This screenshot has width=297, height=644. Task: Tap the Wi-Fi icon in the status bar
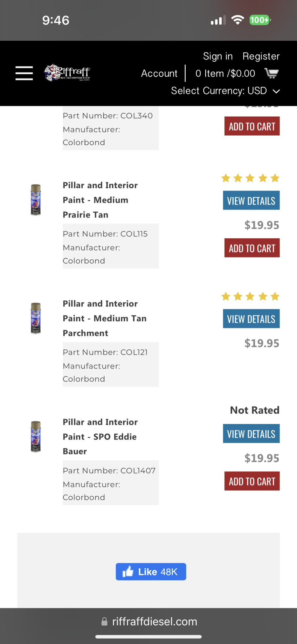pos(238,20)
